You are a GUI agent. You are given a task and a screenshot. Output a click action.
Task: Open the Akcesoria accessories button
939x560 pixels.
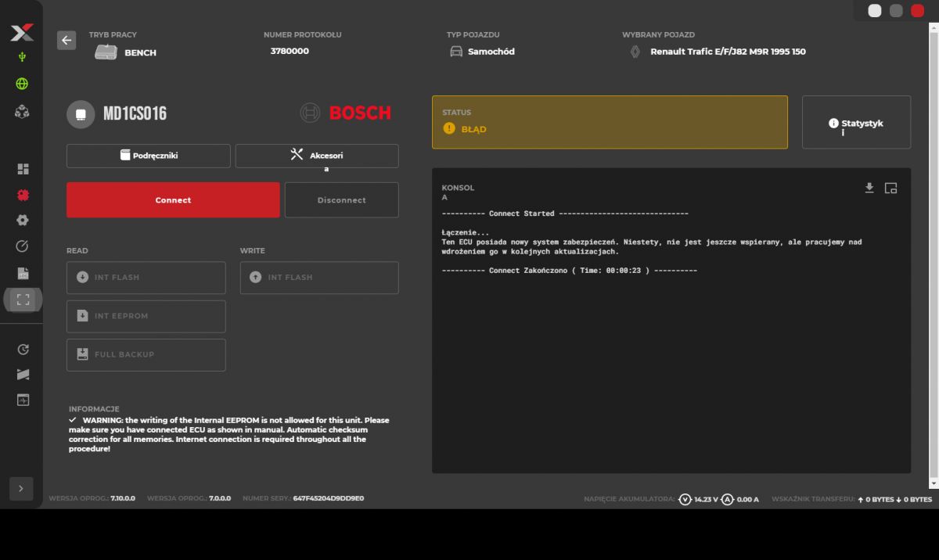[x=317, y=156]
